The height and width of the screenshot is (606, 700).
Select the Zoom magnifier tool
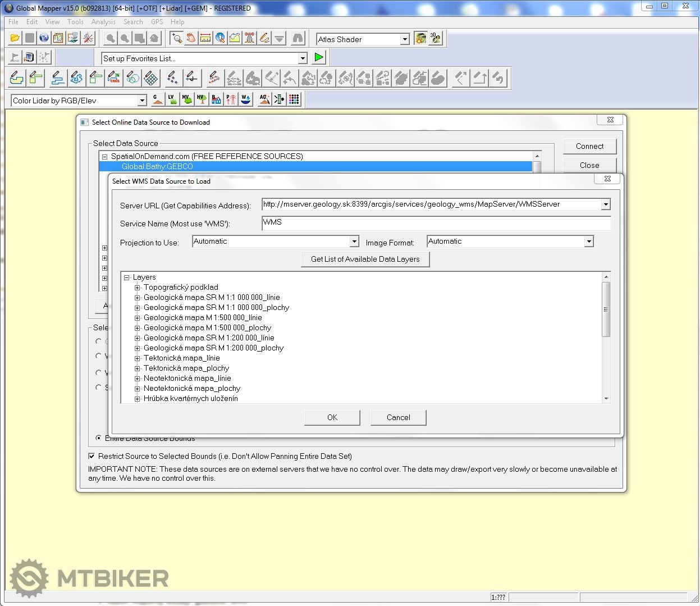tap(176, 38)
